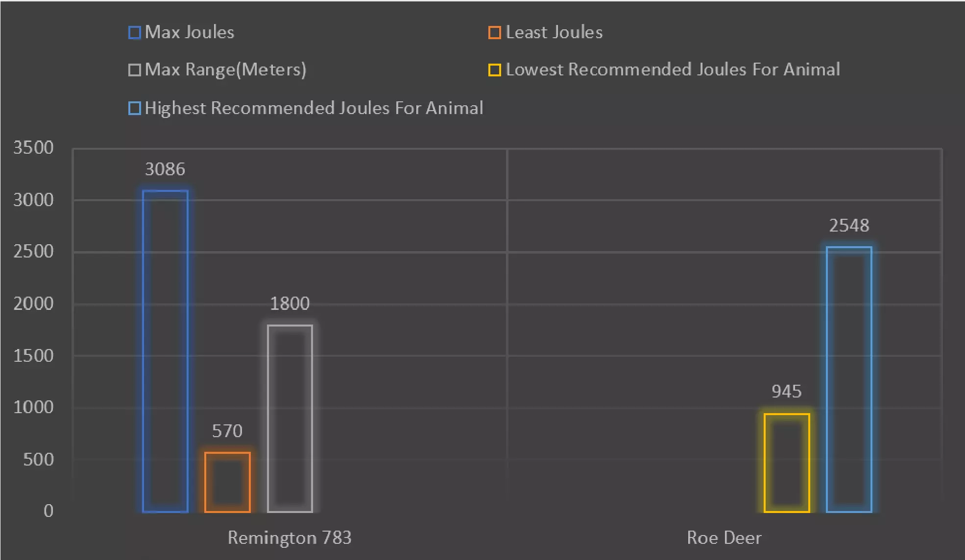
Task: Click the orange Least Joules bar
Action: (227, 482)
